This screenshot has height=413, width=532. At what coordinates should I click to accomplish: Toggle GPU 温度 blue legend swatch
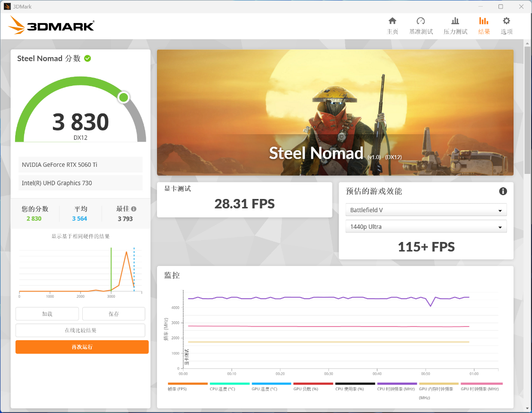click(x=271, y=384)
